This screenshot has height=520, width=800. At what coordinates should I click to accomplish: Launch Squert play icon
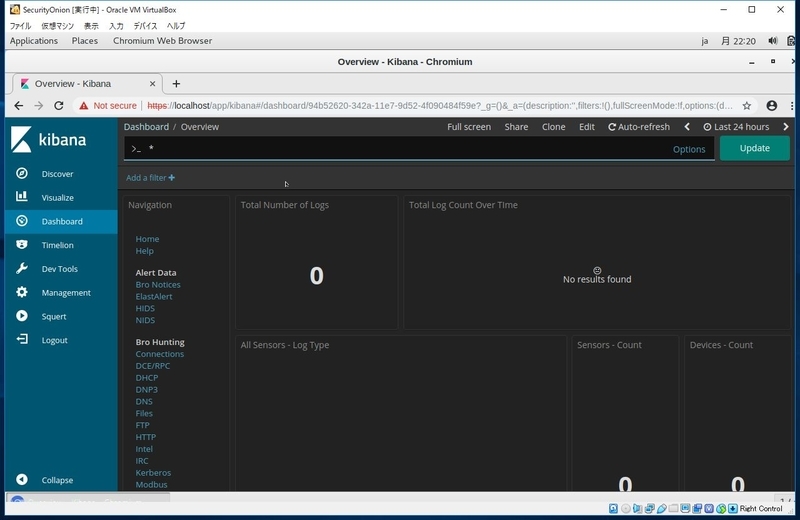[21, 316]
